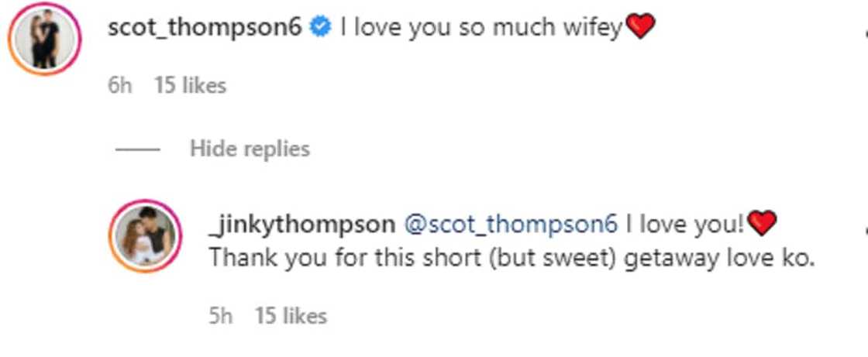The image size is (868, 357).
Task: Click the '5h' reply timestamp
Action: pyautogui.click(x=220, y=316)
